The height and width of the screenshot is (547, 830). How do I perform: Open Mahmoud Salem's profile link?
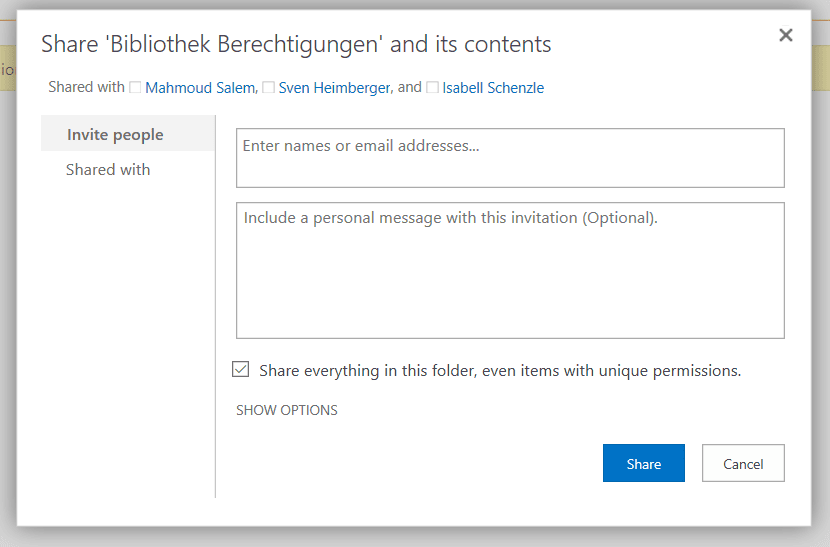click(200, 88)
